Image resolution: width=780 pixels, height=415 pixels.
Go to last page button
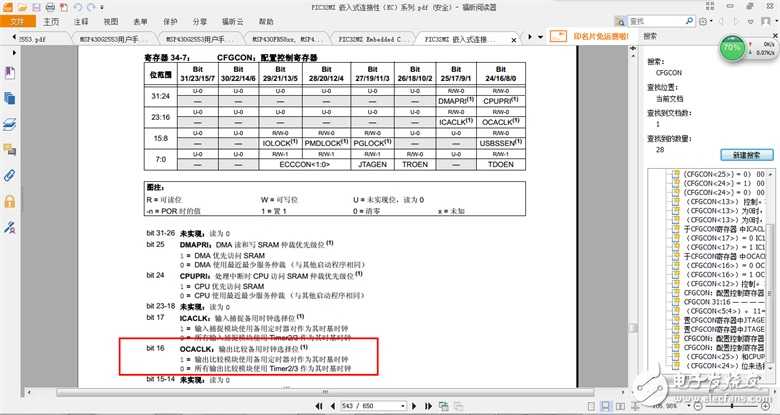click(x=428, y=406)
